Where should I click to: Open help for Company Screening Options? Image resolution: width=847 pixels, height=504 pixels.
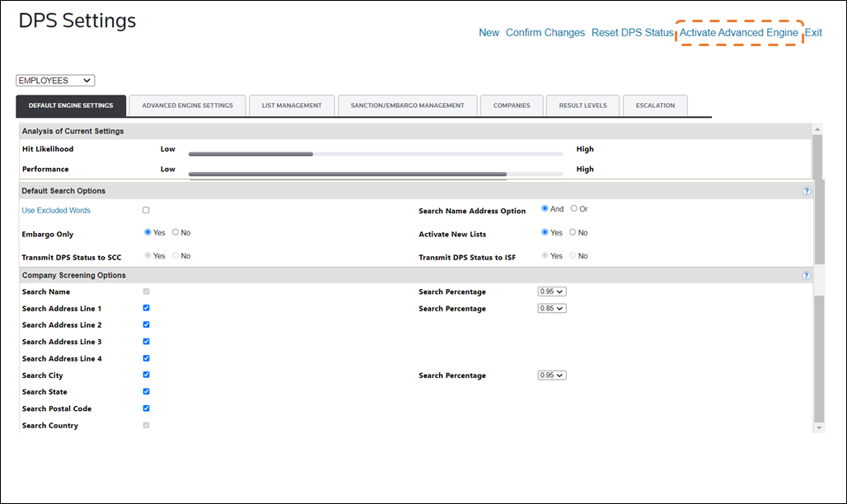[x=807, y=276]
